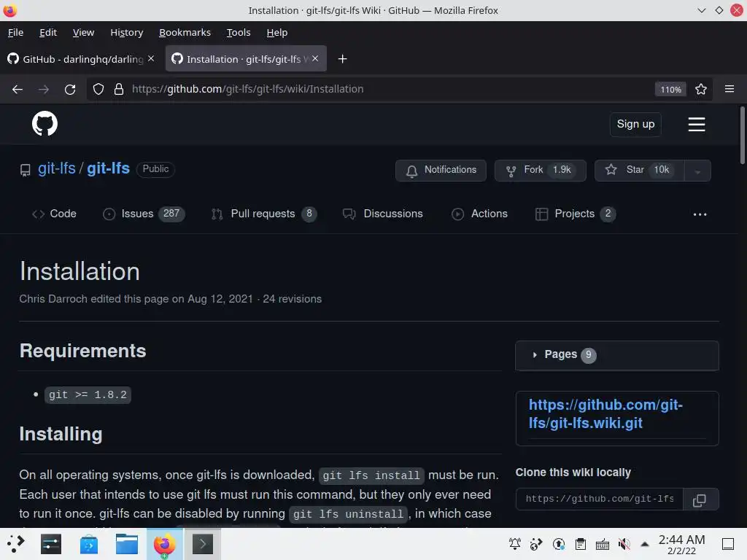Open the Bookmarks menu
The image size is (747, 560).
[x=185, y=32]
